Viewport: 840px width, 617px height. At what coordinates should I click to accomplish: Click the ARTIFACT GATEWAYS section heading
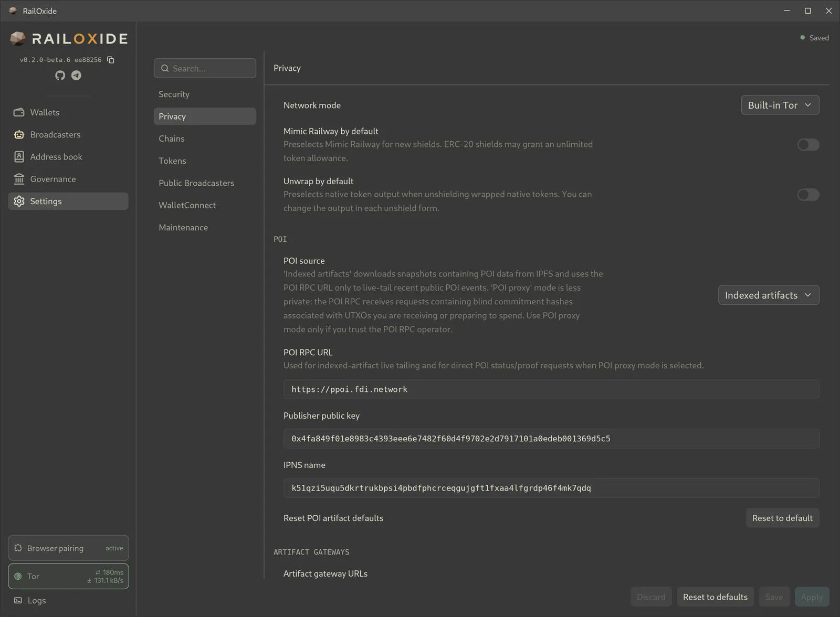[x=311, y=552]
